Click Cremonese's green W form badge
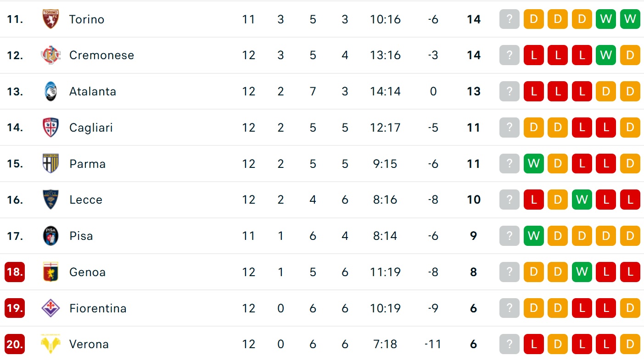Viewport: 644px width, 361px height. click(x=606, y=55)
